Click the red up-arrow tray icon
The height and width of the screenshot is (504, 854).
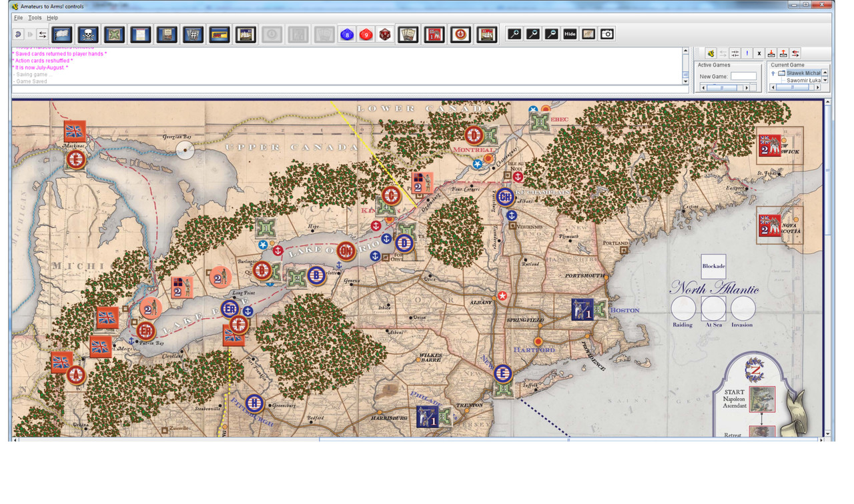pos(783,53)
